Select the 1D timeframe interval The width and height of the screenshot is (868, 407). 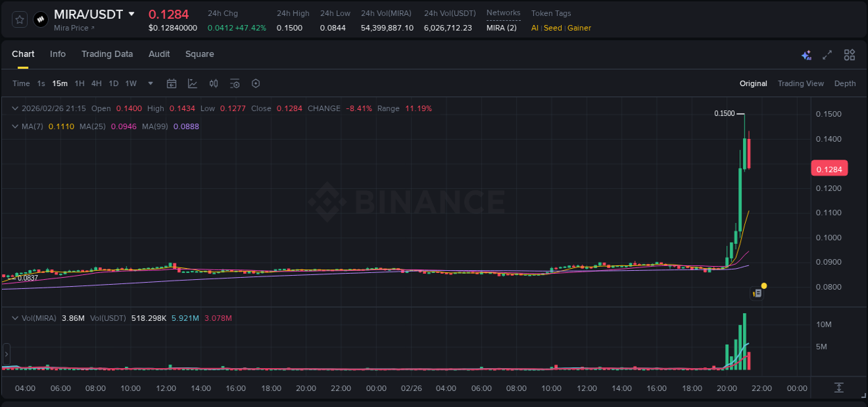(113, 83)
